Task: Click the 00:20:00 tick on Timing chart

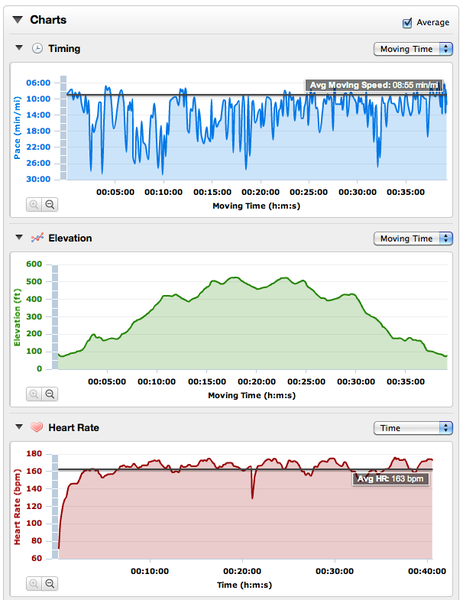Action: 261,192
